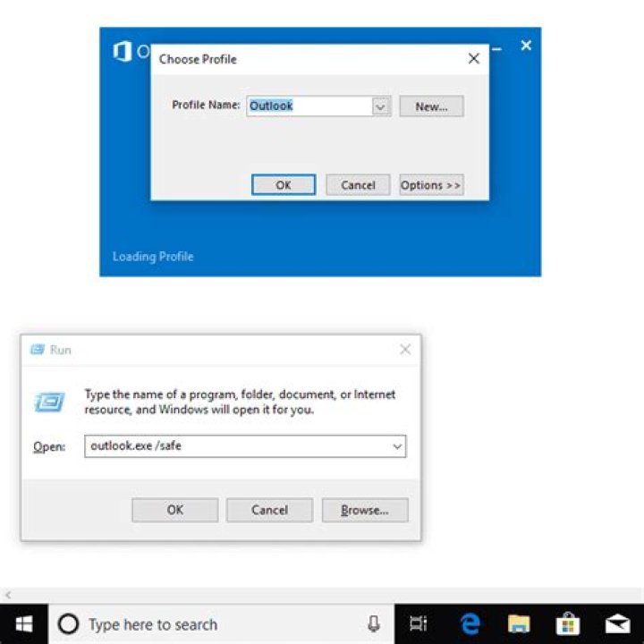Open Microsoft Edge from the taskbar
The width and height of the screenshot is (644, 644).
(470, 623)
